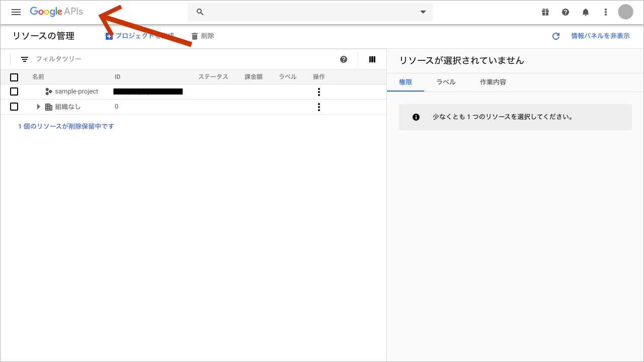Open the help icon in the top bar
The image size is (644, 362).
point(566,12)
